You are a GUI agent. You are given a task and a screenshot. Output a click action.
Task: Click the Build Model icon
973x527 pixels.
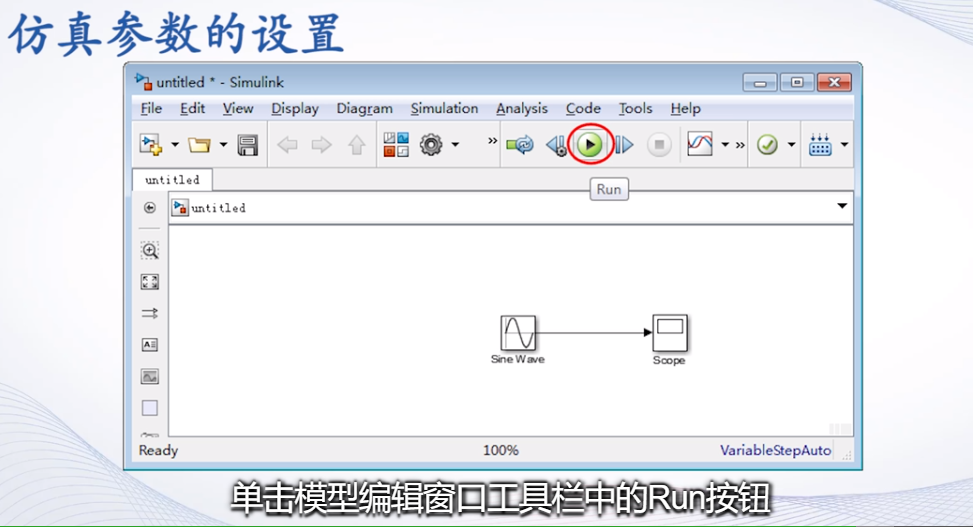pyautogui.click(x=820, y=145)
